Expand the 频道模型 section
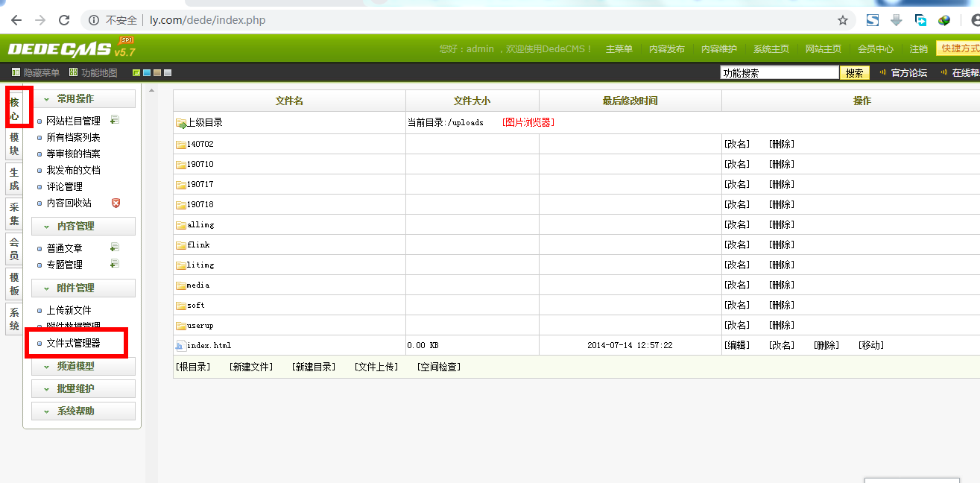This screenshot has width=980, height=483. [x=83, y=366]
